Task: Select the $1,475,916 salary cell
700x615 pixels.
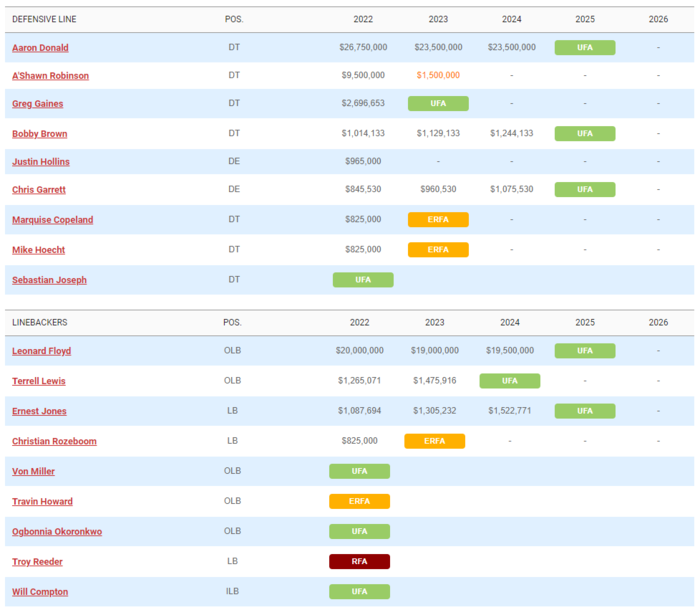Action: pyautogui.click(x=434, y=381)
